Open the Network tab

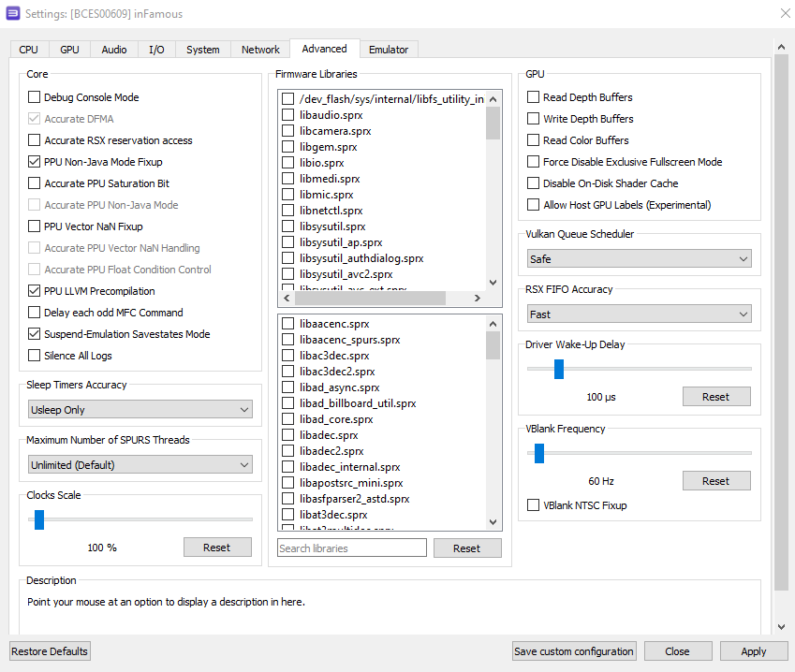260,50
